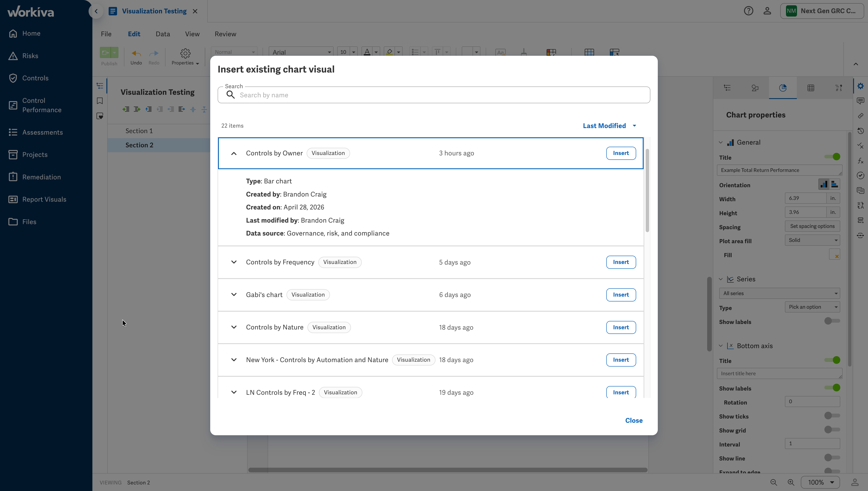This screenshot has width=868, height=491.
Task: Open the Edit menu
Action: click(x=134, y=34)
